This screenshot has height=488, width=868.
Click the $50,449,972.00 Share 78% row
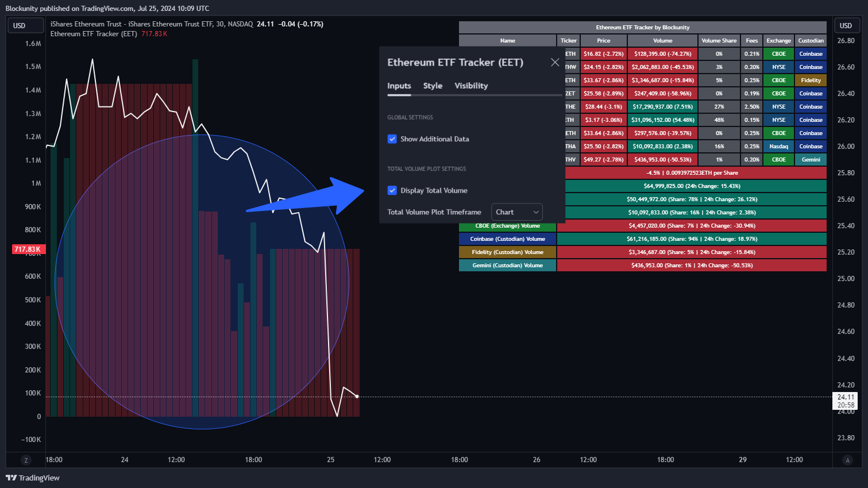click(696, 199)
